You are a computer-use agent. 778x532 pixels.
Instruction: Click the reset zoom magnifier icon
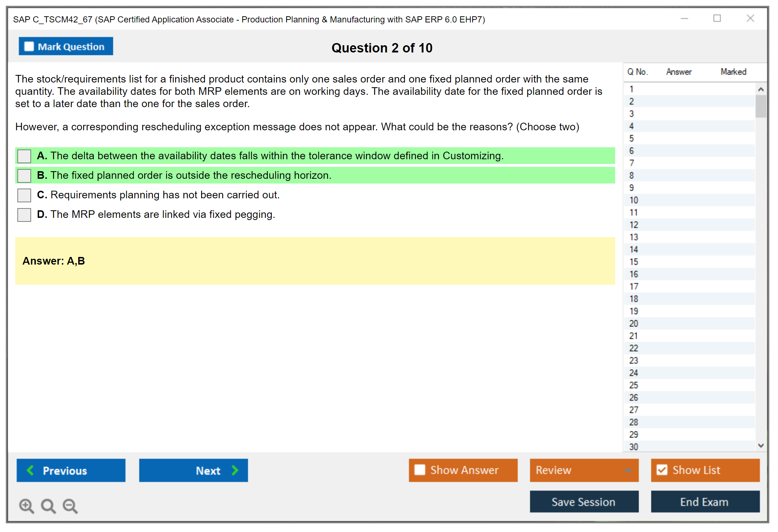pyautogui.click(x=48, y=506)
